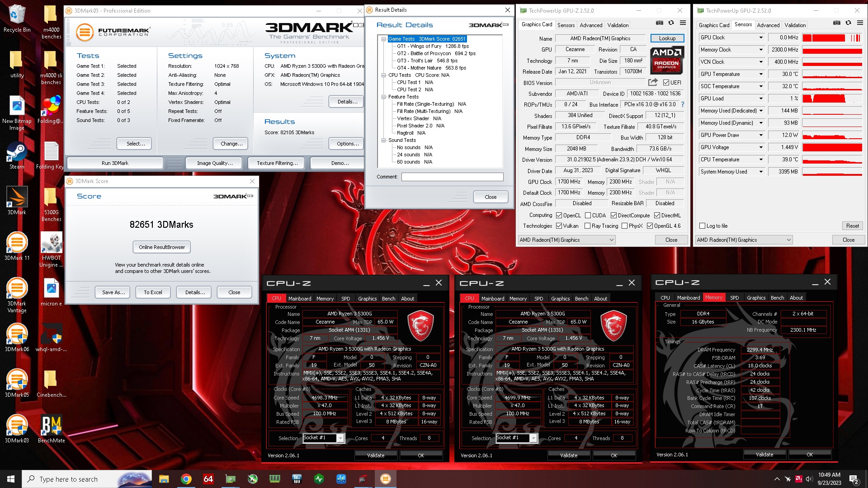Open Mainboard tab in left CPU-Z window
Screen dimensions: 868x488
(x=300, y=299)
